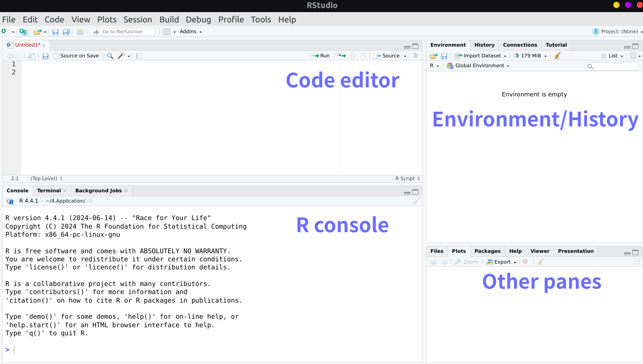Click the next plot right arrow
The height and width of the screenshot is (364, 643).
[x=444, y=262]
